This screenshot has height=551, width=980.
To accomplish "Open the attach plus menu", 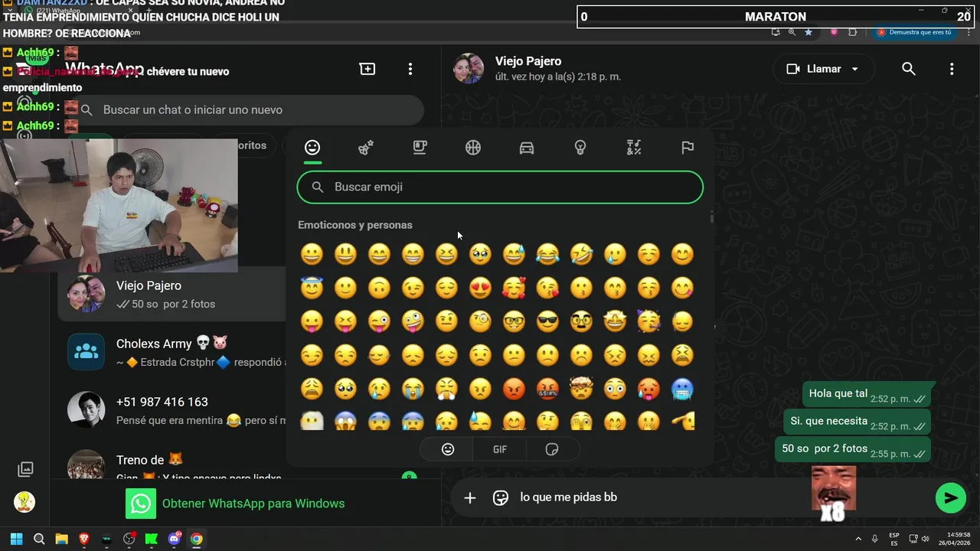I will (470, 497).
